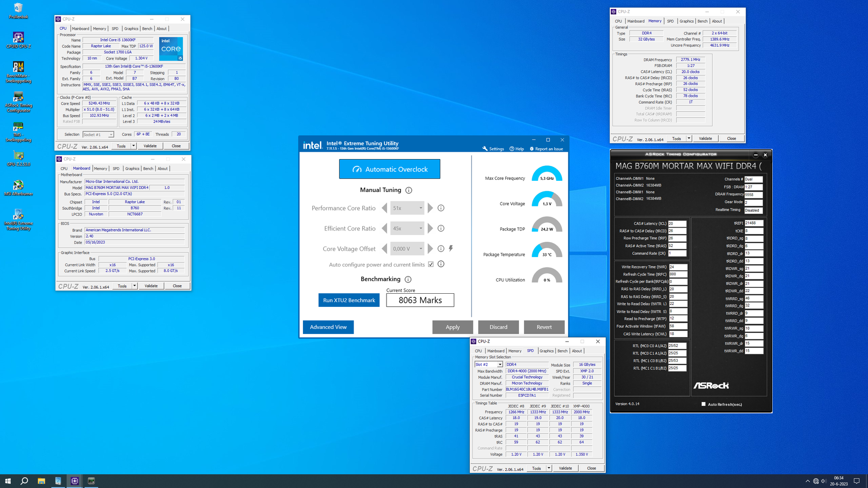
Task: Increase Performance Core Ratio with the right arrow
Action: click(x=430, y=208)
